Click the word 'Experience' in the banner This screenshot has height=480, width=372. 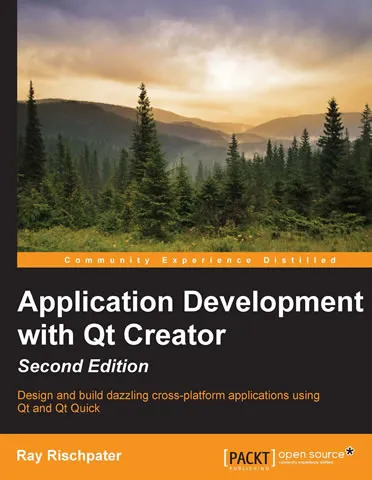207,260
